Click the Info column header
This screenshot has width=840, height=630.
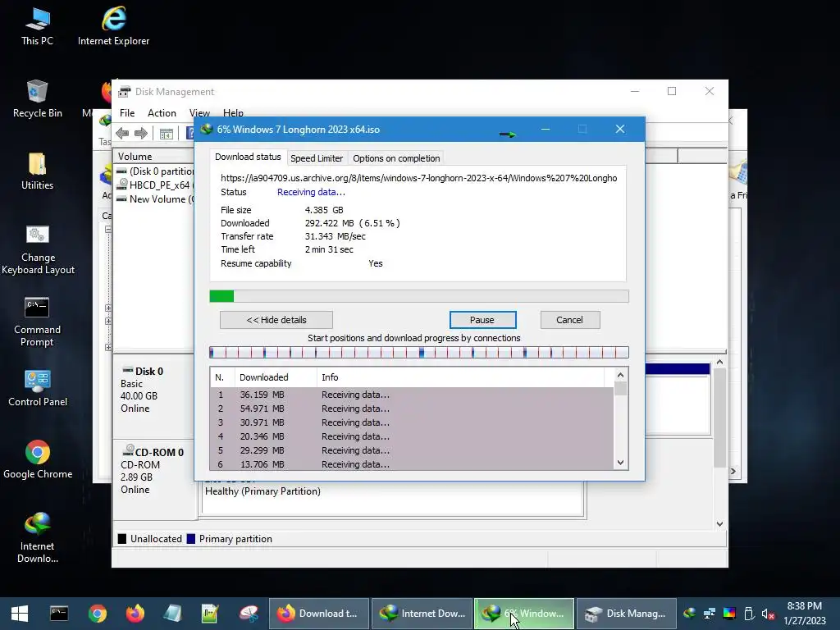tap(461, 377)
